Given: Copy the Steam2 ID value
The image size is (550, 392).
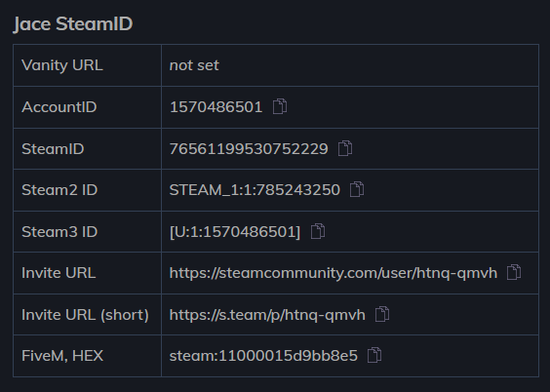Looking at the screenshot, I should [357, 190].
